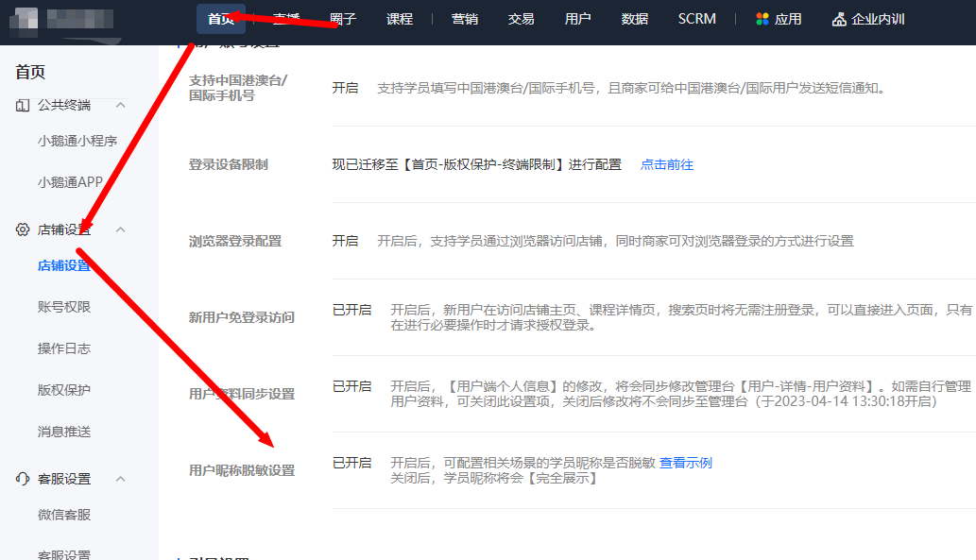The image size is (976, 560).
Task: Open the 数据 tab
Action: pos(635,19)
